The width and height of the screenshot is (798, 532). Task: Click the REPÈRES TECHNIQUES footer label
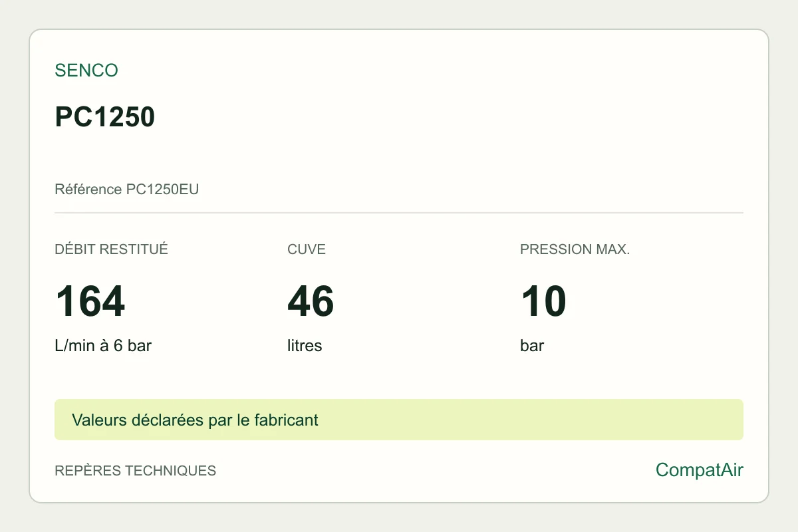[x=135, y=471]
